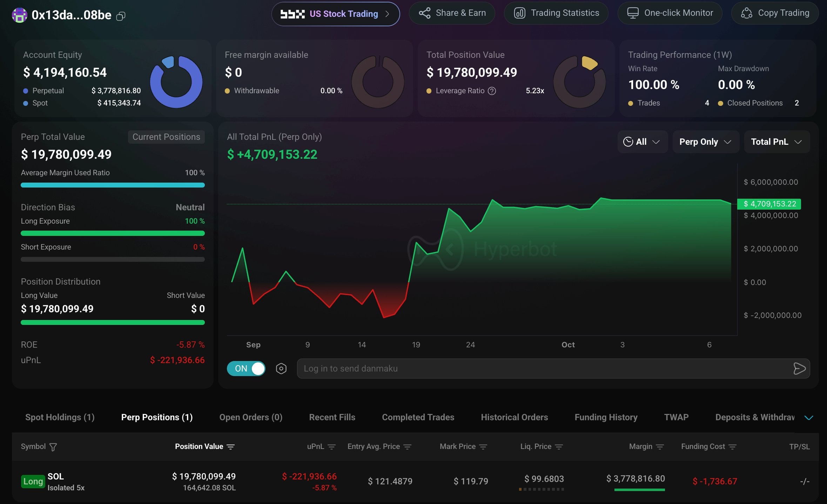Open the Completed Trades tab
Screen dimensions: 827x504
(418, 417)
